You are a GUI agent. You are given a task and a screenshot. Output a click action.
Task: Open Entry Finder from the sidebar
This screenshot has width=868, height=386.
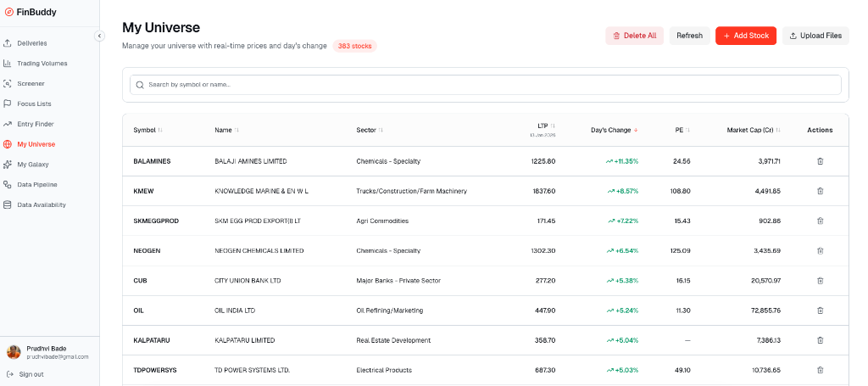tap(35, 124)
